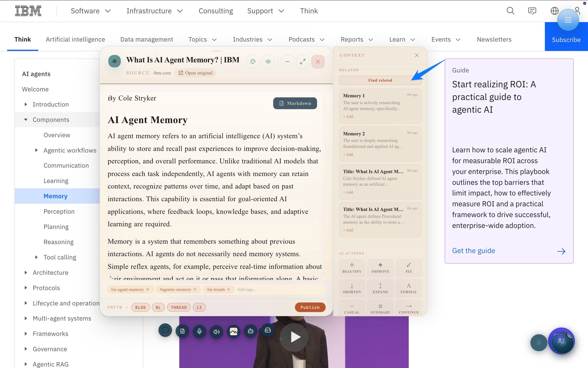Remove the #agentic-memory tag
Viewport: 588px width, 368px height.
(195, 289)
